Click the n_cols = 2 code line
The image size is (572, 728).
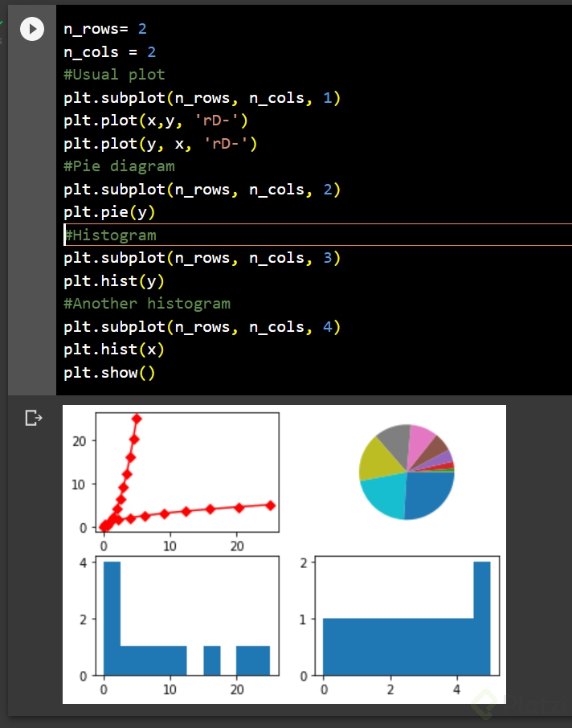tap(110, 51)
